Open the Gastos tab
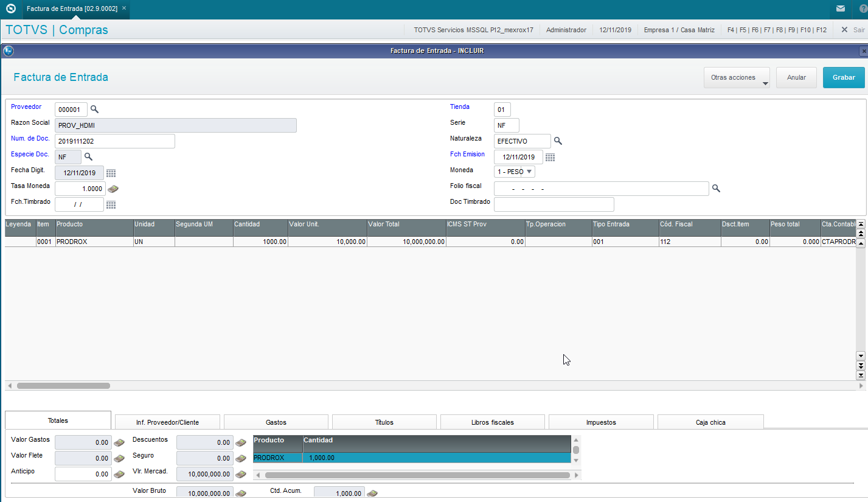This screenshot has width=868, height=502. [276, 422]
